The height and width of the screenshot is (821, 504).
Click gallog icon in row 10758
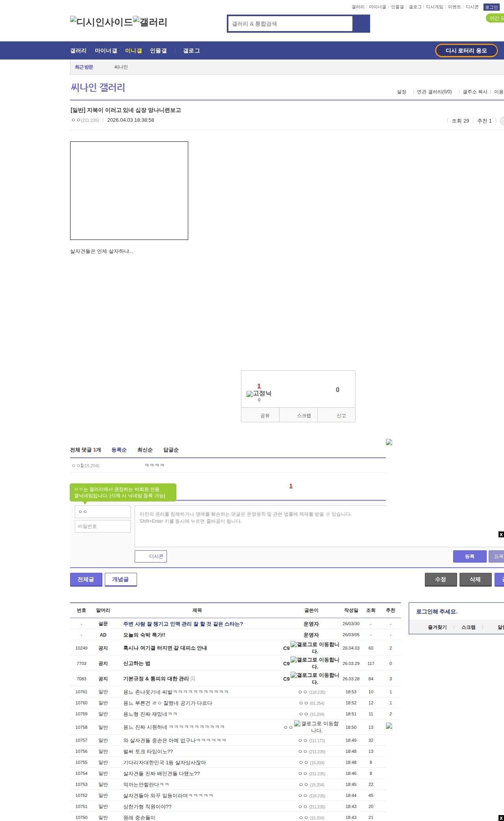coord(317,727)
